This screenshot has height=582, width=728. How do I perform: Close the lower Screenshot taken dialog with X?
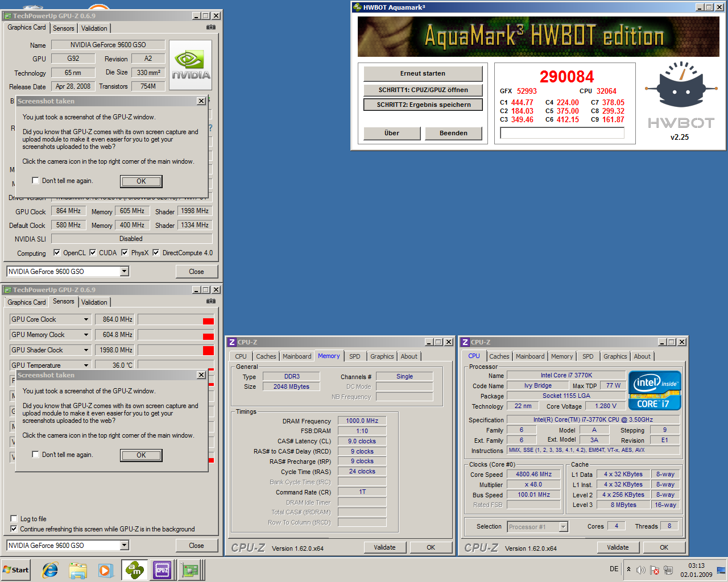tap(201, 375)
